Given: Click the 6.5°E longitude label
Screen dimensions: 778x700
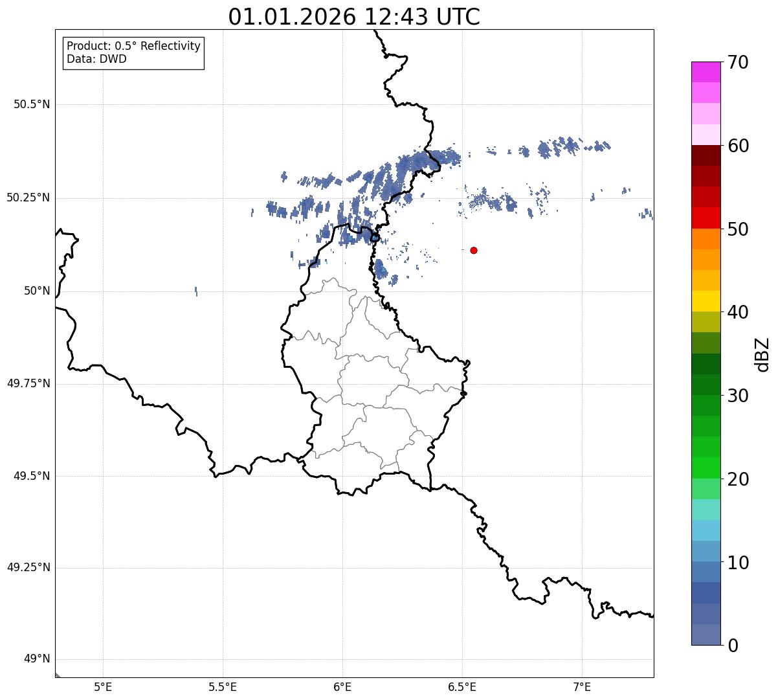Looking at the screenshot, I should (462, 687).
